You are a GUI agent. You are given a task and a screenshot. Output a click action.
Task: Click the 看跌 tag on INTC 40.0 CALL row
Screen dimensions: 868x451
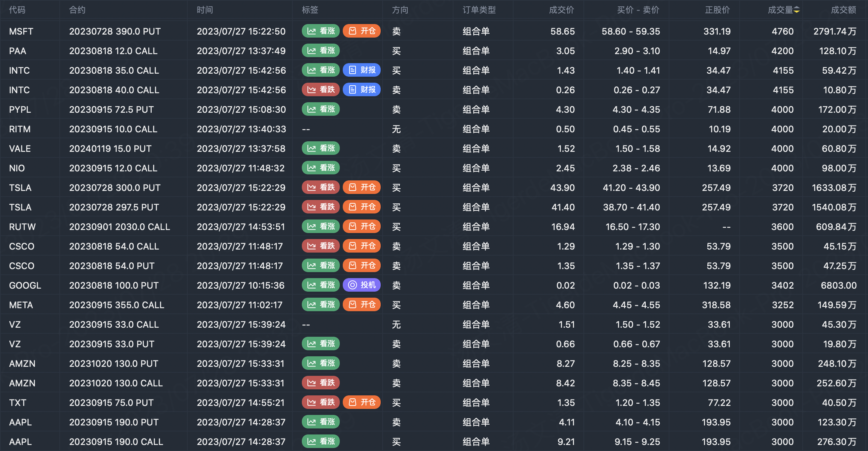321,89
